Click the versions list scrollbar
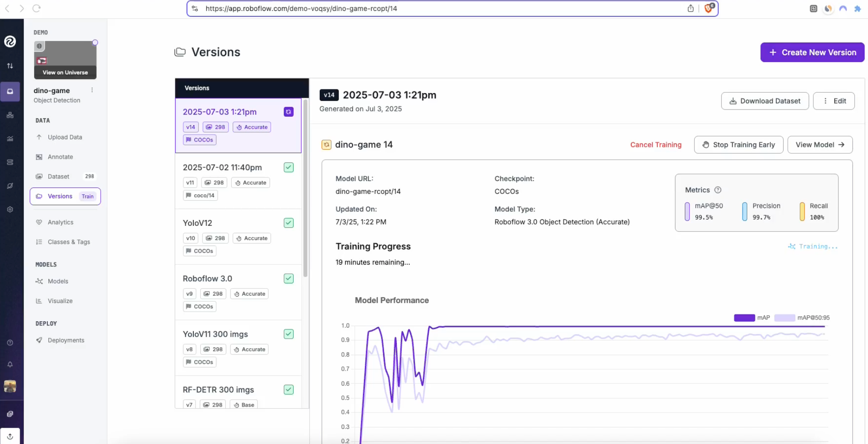 (x=305, y=188)
